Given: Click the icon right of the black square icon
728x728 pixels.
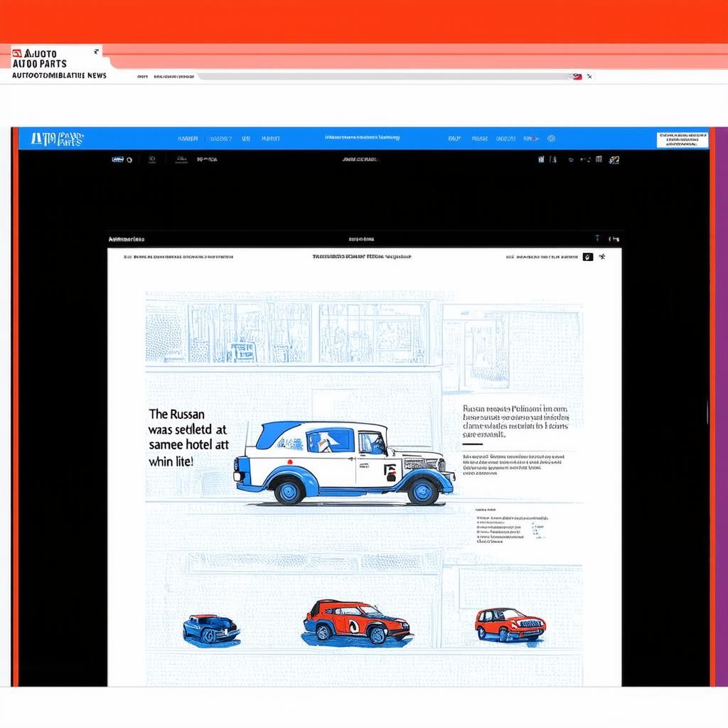Looking at the screenshot, I should [x=602, y=257].
